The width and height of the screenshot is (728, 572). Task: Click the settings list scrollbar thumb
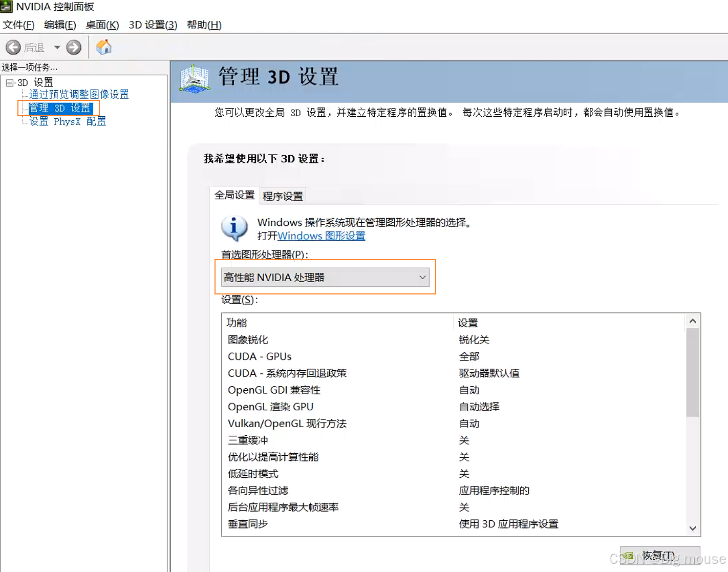693,373
